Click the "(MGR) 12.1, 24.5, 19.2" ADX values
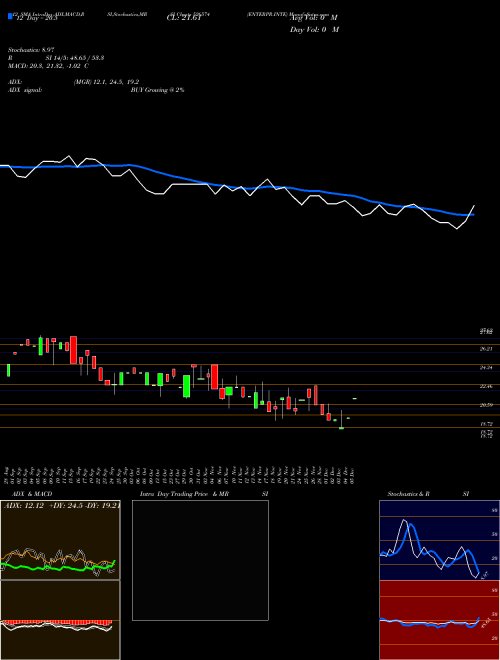The image size is (500, 660). [106, 82]
